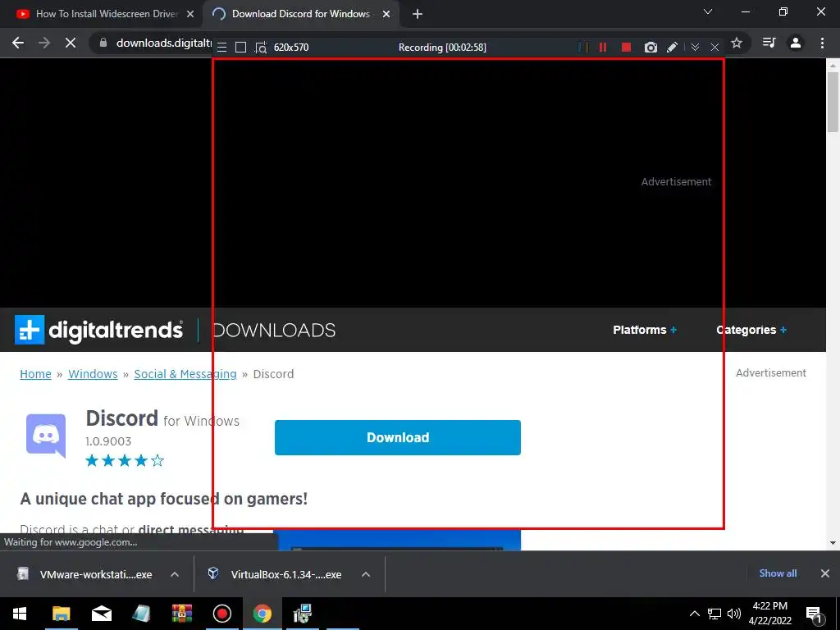
Task: Open the screen recorder taskbar icon
Action: pyautogui.click(x=221, y=614)
